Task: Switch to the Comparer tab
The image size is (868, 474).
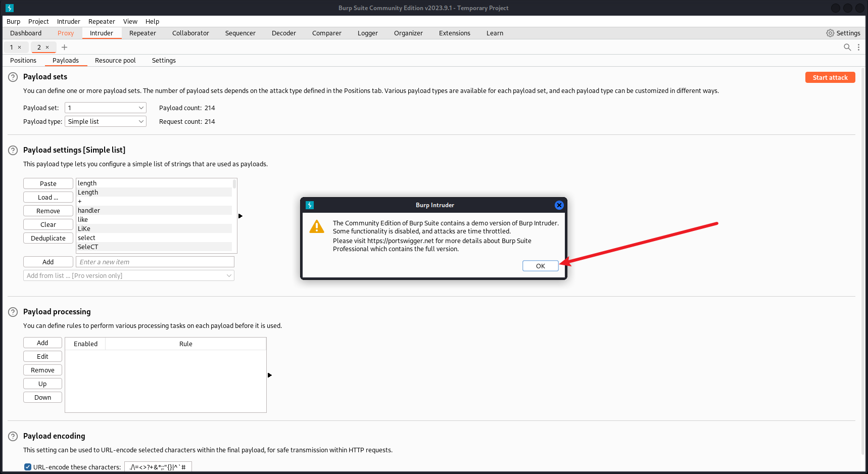Action: [327, 33]
